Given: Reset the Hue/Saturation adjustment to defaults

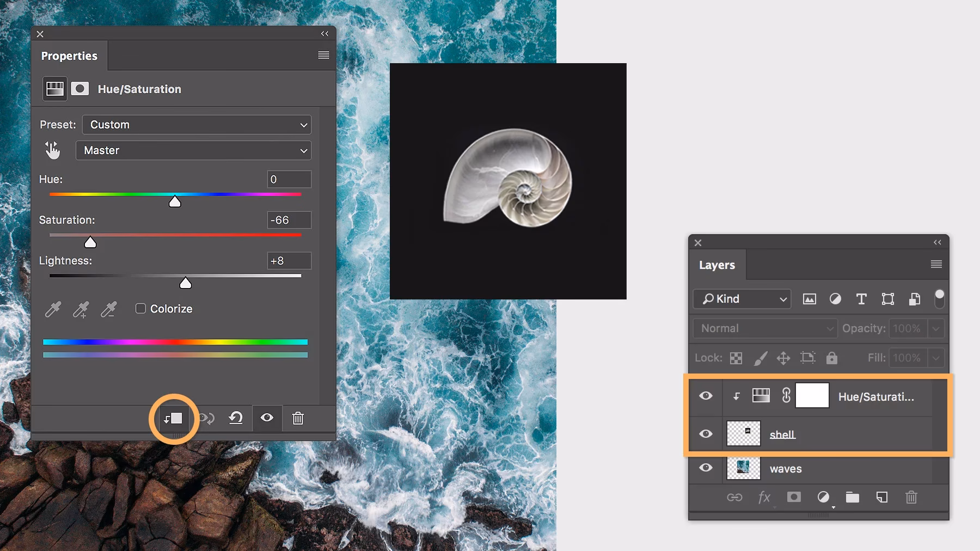Looking at the screenshot, I should pos(236,418).
